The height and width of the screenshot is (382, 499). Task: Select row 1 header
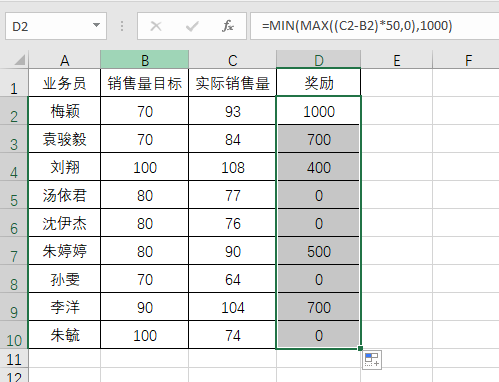coord(14,83)
